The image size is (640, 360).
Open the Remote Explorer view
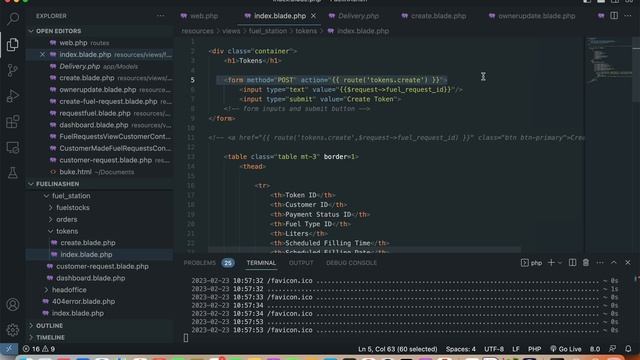(13, 147)
